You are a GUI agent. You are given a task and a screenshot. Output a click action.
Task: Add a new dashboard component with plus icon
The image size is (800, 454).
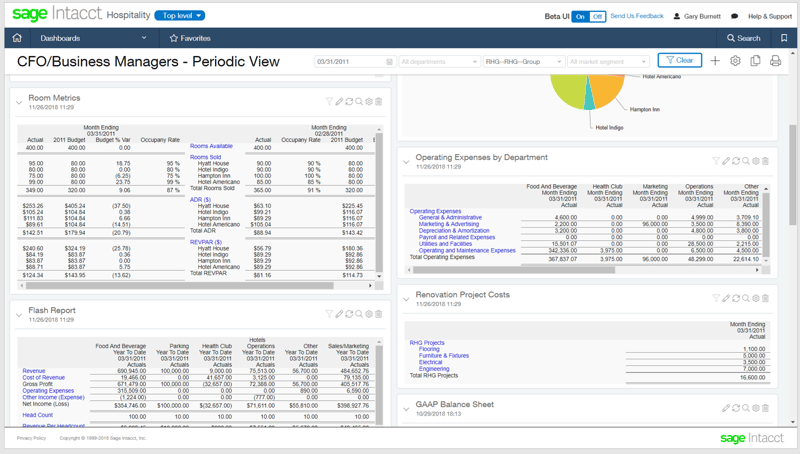(715, 61)
